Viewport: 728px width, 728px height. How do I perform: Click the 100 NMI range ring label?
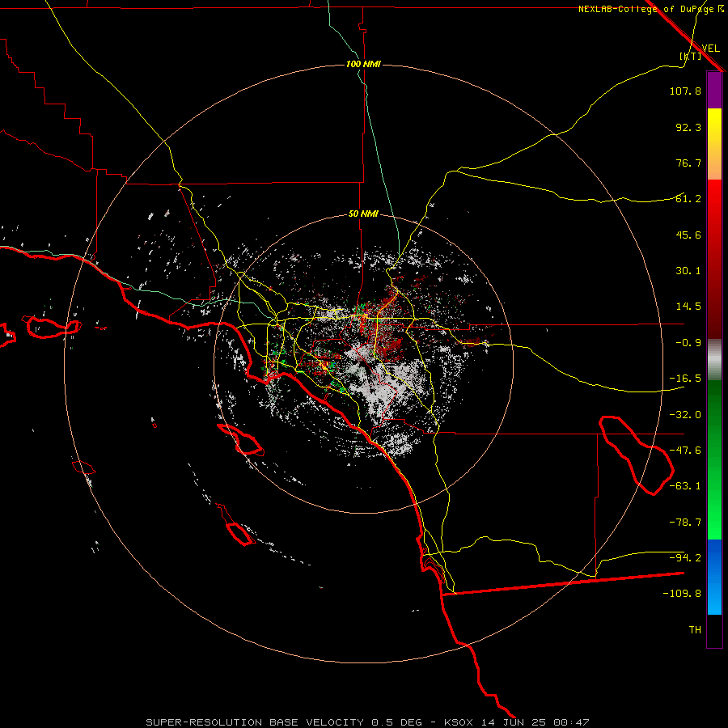(x=363, y=64)
